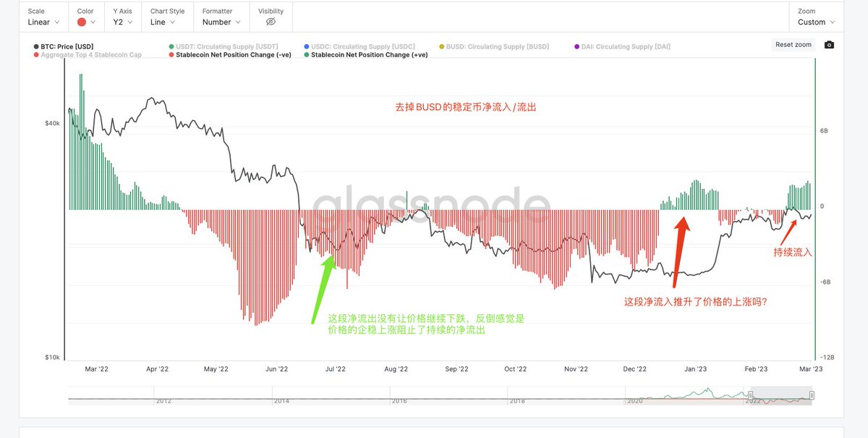Click the Jul '22 x-axis label

(335, 369)
